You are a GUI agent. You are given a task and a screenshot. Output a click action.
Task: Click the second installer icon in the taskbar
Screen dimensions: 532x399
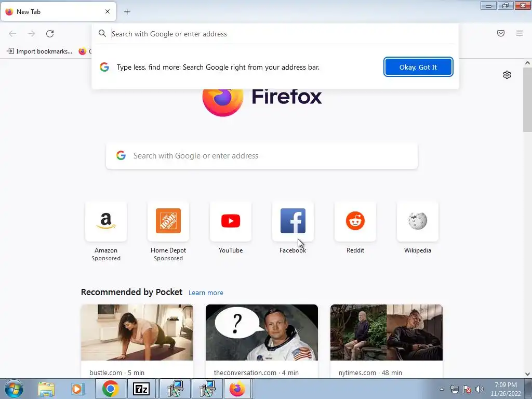click(207, 389)
